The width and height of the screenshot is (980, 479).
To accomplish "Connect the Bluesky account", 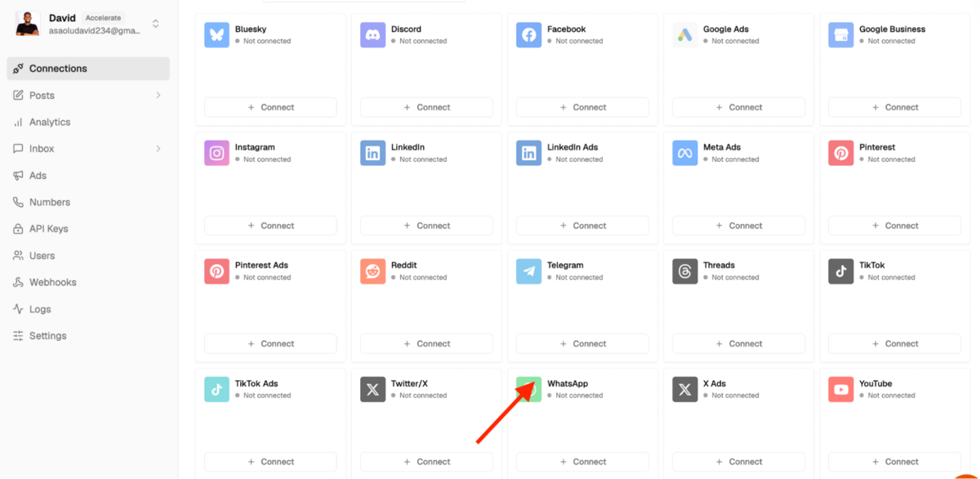I will 270,107.
